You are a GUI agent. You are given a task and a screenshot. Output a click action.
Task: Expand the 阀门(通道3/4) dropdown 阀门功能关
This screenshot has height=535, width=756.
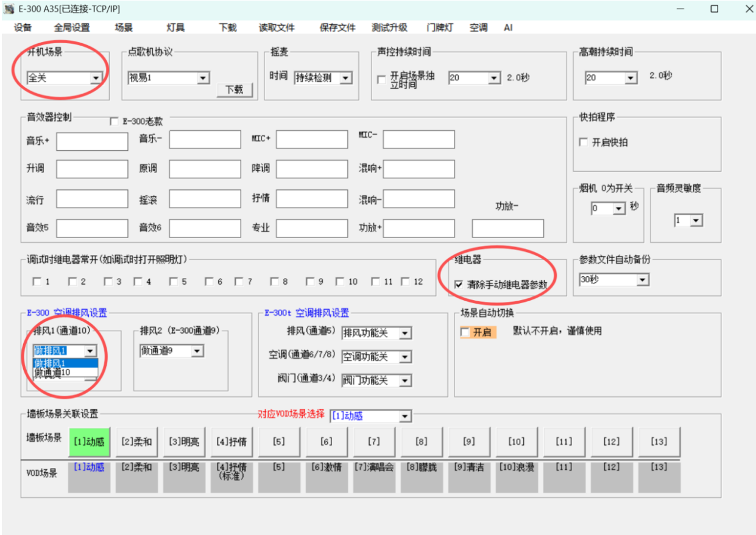point(405,380)
